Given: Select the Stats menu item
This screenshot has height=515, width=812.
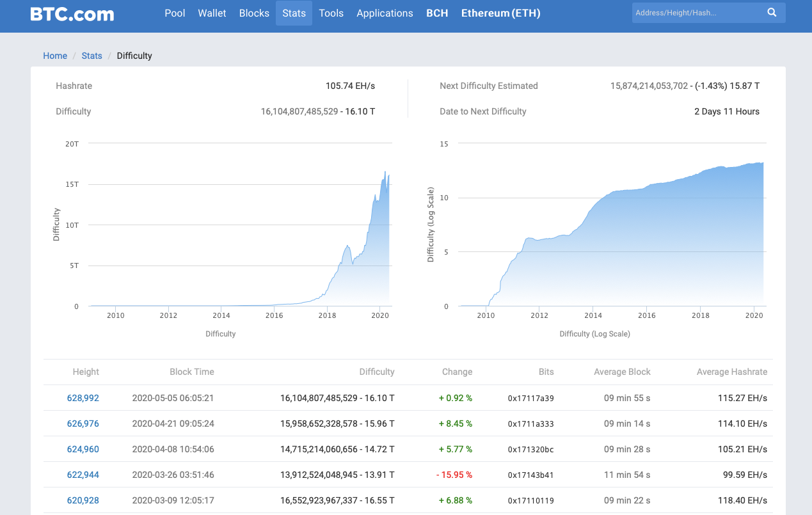Looking at the screenshot, I should click(x=294, y=13).
